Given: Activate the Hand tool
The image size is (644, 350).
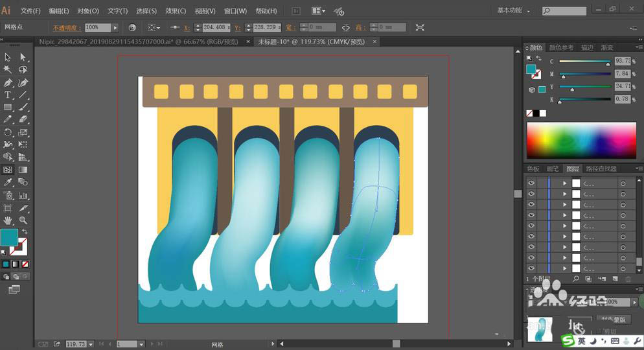Looking at the screenshot, I should (x=8, y=220).
